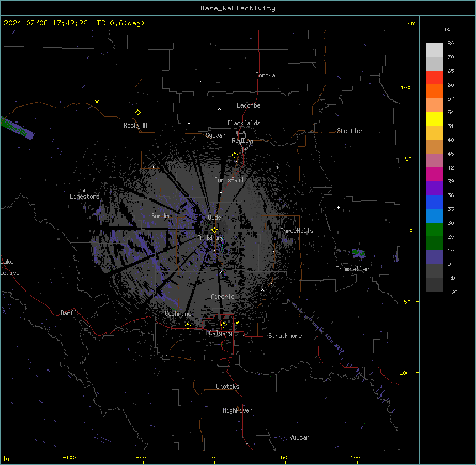
Task: Click the slate purple 10-0 dBZ legend swatch
Action: click(x=434, y=257)
